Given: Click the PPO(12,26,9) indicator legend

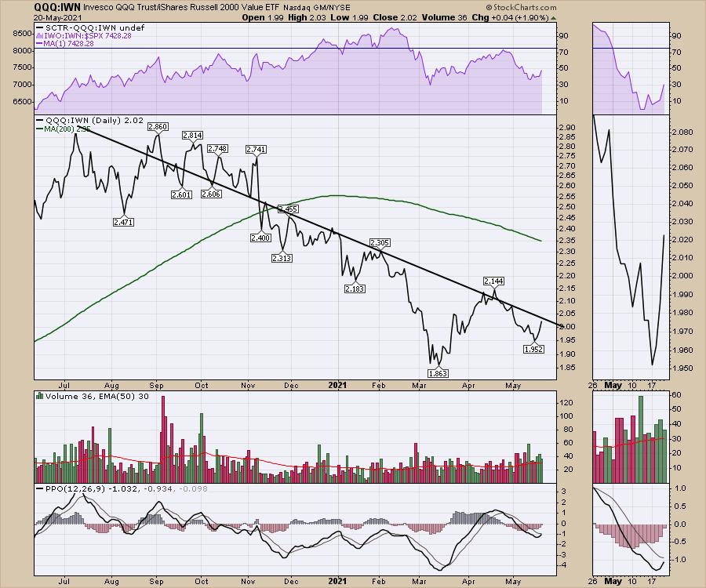Looking at the screenshot, I should tap(122, 488).
